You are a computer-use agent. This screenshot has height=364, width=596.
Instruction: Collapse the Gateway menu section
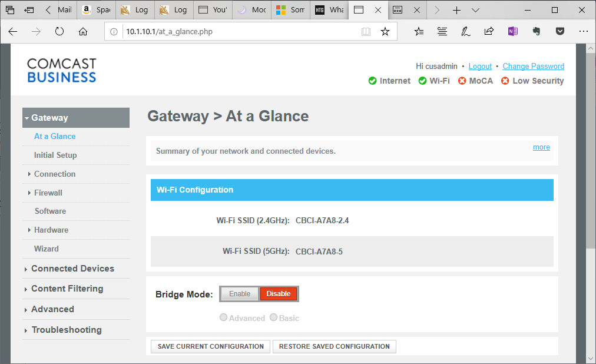click(x=76, y=118)
